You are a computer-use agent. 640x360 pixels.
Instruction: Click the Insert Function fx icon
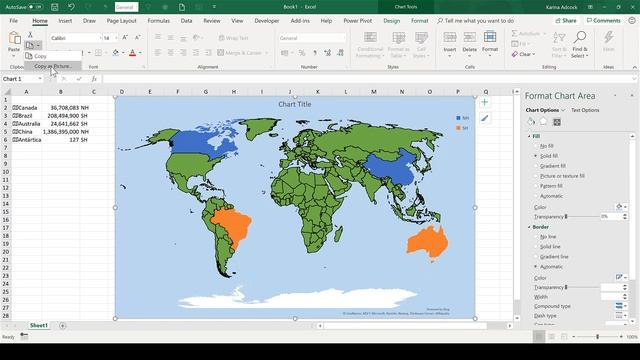[x=94, y=79]
